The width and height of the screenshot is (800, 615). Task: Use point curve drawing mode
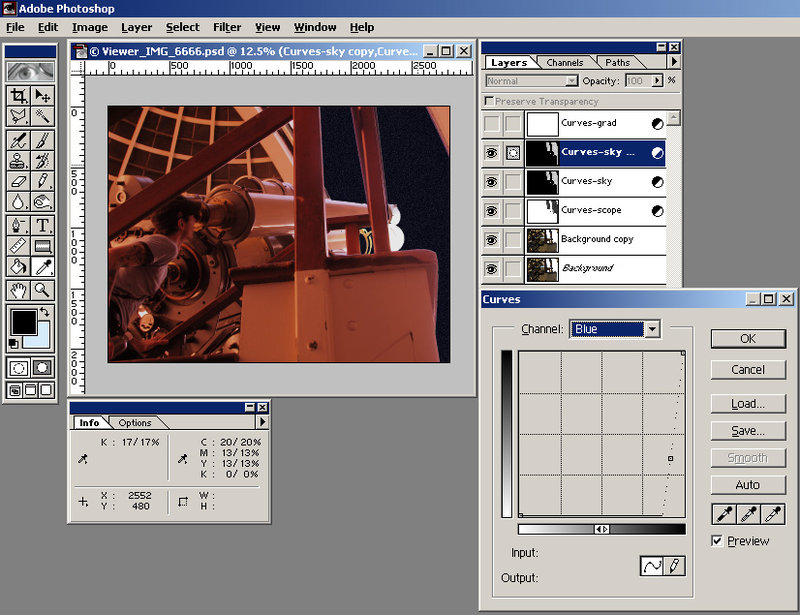(652, 565)
